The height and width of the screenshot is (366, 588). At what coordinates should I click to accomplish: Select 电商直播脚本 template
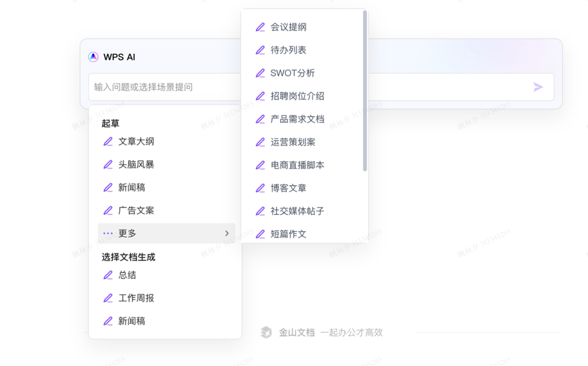tap(297, 165)
